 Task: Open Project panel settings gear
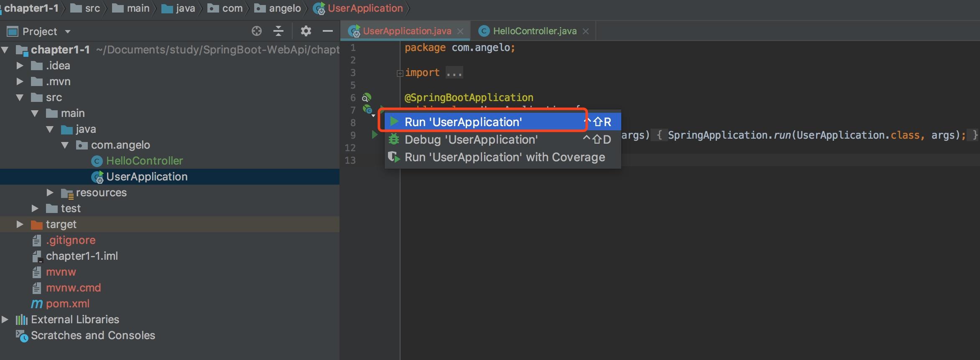pos(306,31)
